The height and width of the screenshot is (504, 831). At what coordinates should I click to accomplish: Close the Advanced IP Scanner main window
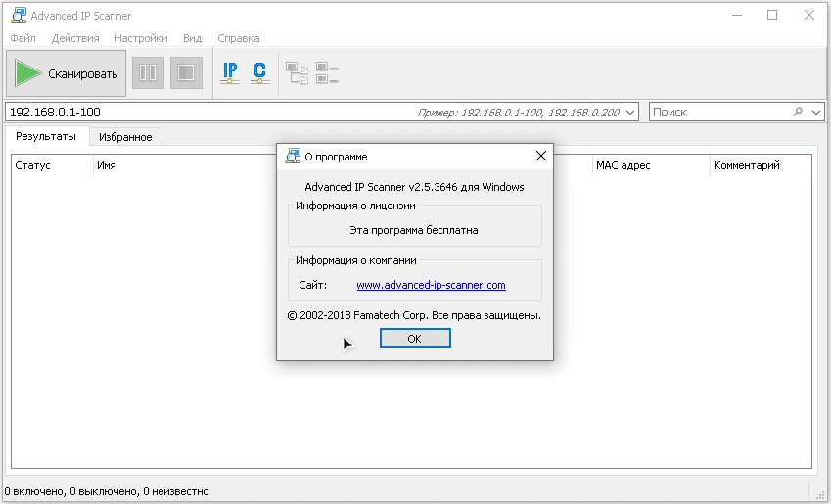(x=809, y=15)
